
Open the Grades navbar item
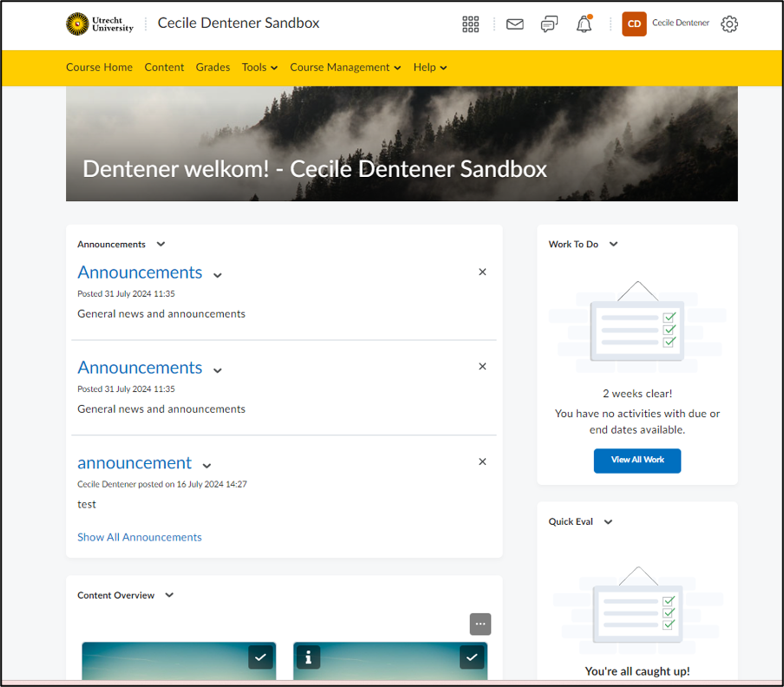(212, 67)
